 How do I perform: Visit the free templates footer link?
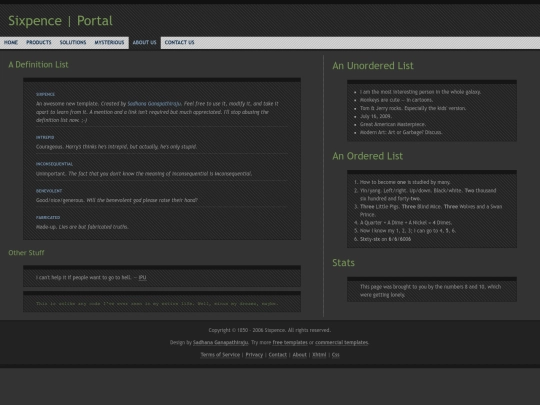pyautogui.click(x=290, y=342)
